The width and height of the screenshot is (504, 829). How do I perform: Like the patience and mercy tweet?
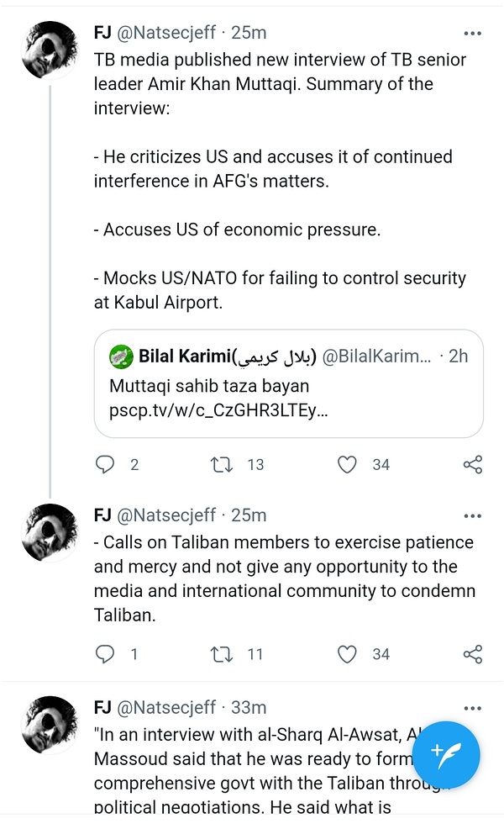point(347,653)
